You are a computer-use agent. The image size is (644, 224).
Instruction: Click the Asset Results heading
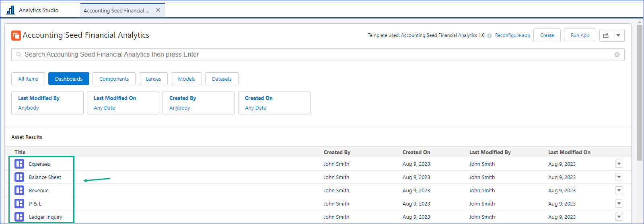[x=27, y=137]
